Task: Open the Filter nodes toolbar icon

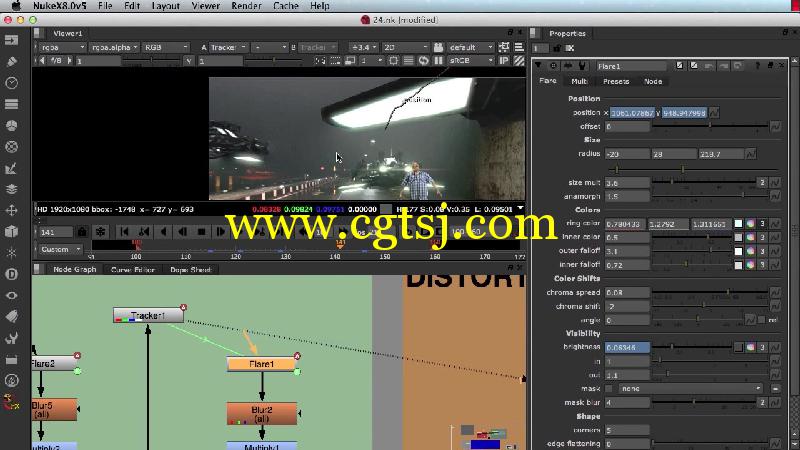Action: (11, 146)
